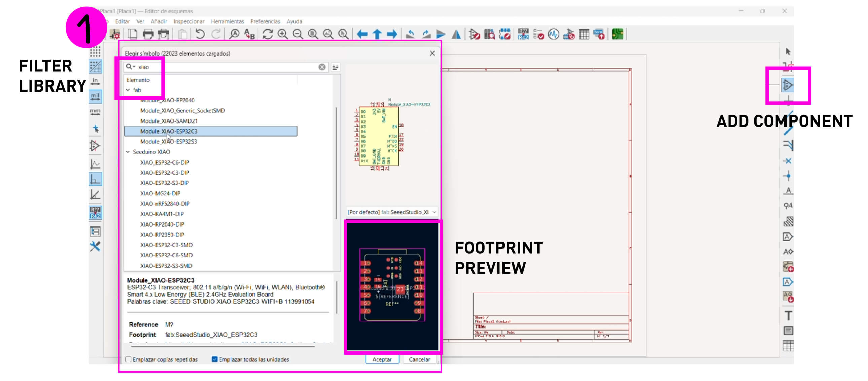Image resolution: width=868 pixels, height=381 pixels.
Task: Click the 'xiao' search input field
Action: click(x=226, y=67)
